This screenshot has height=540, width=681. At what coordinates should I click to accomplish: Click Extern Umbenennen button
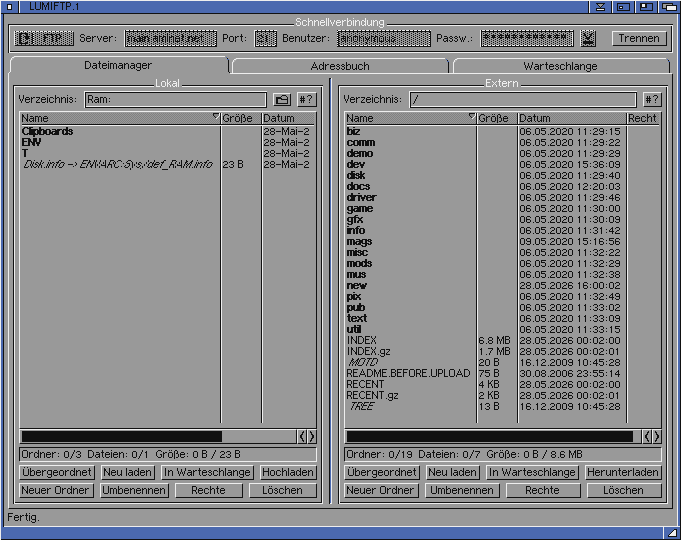(462, 490)
